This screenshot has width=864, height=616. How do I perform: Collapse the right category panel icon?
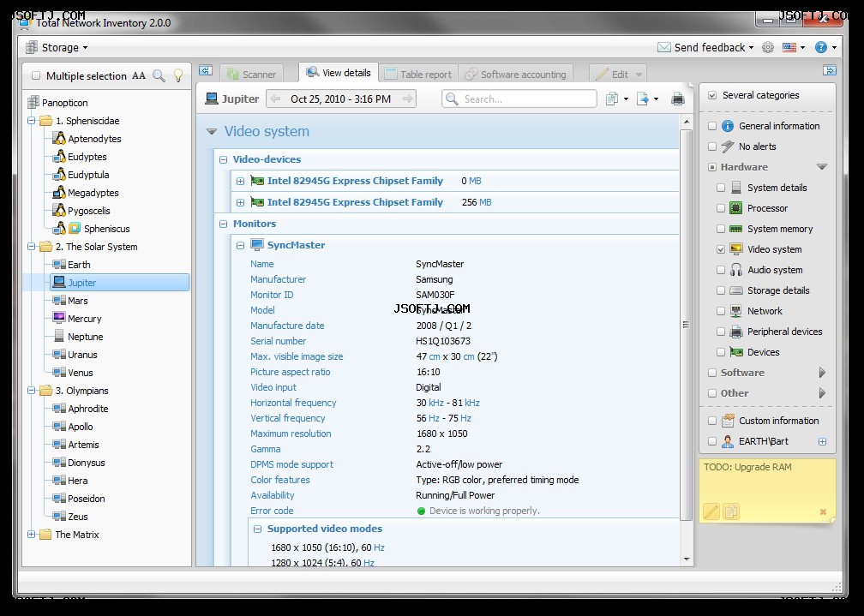830,70
